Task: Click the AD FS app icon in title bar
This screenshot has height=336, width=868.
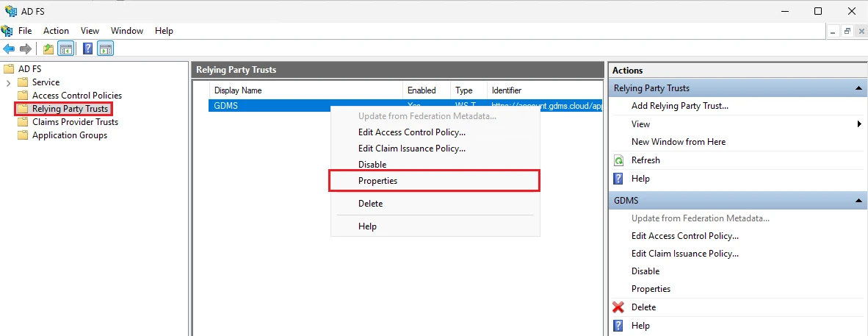Action: coord(11,10)
